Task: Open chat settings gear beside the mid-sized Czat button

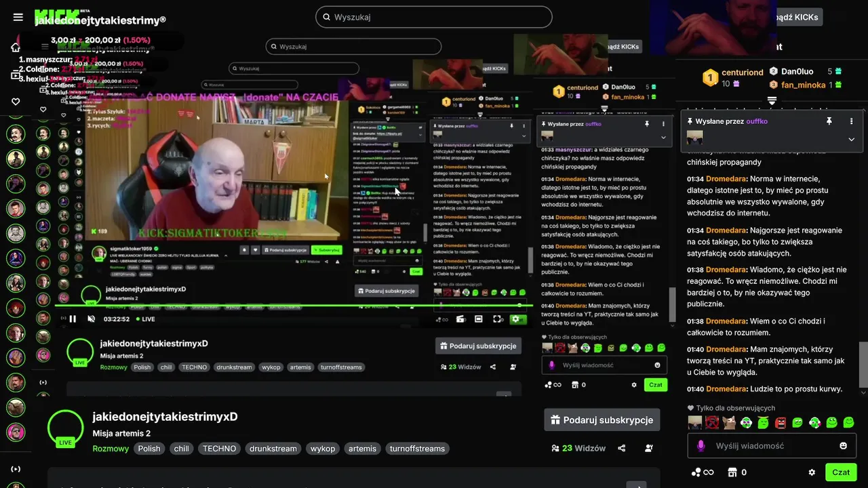Action: (x=634, y=384)
